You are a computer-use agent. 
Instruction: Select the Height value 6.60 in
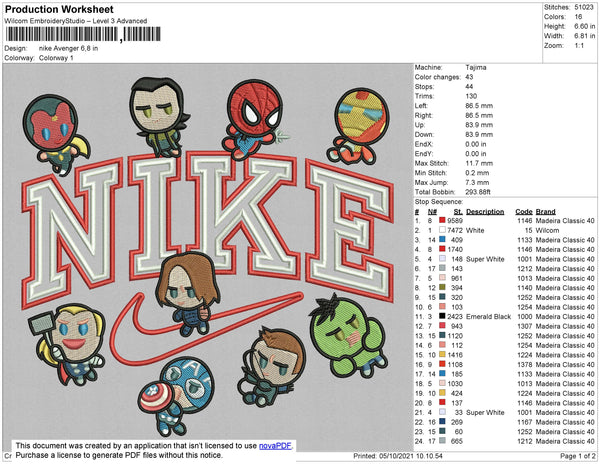pyautogui.click(x=585, y=26)
